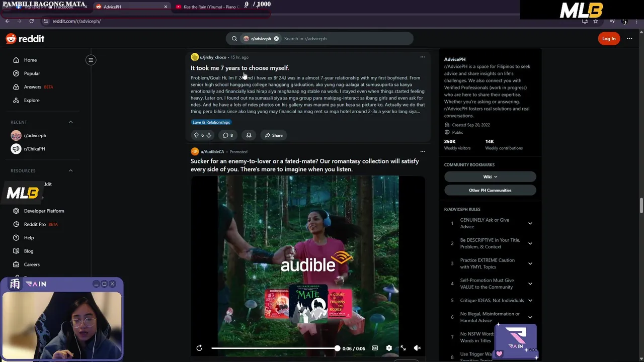The image size is (644, 362).
Task: Open the Careers link
Action: (32, 264)
